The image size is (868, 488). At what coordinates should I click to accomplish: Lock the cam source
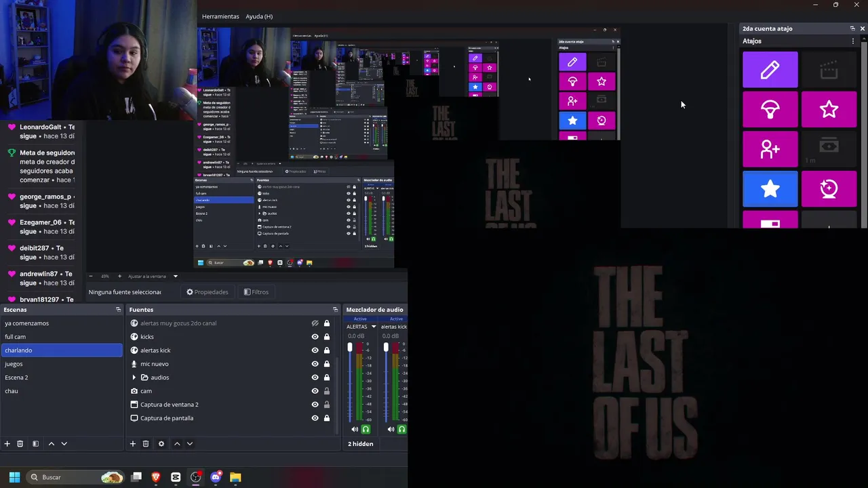click(x=326, y=391)
